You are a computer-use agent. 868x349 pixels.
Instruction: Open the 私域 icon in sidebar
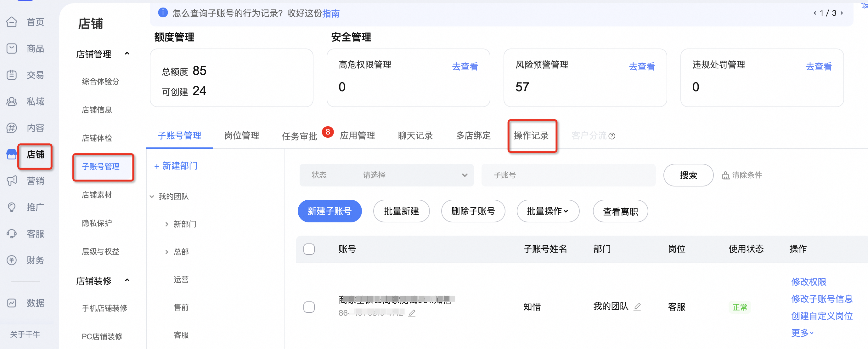point(12,101)
